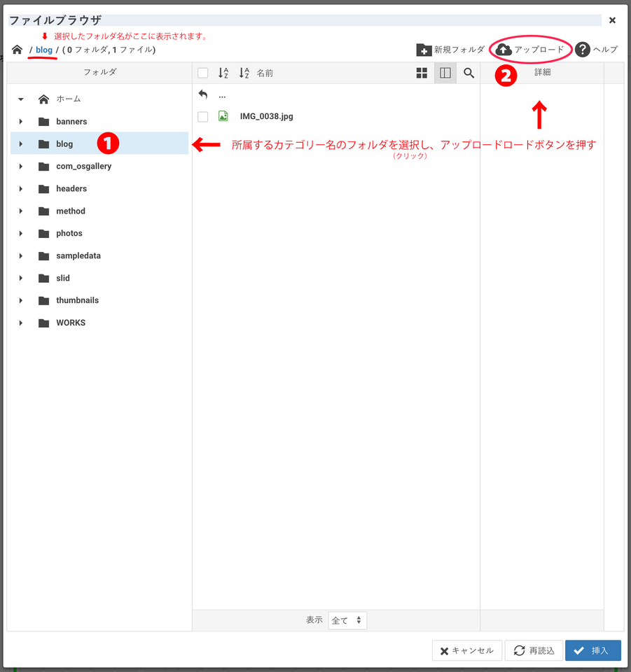This screenshot has height=672, width=631.
Task: Click the キャンセル button
Action: pyautogui.click(x=466, y=650)
